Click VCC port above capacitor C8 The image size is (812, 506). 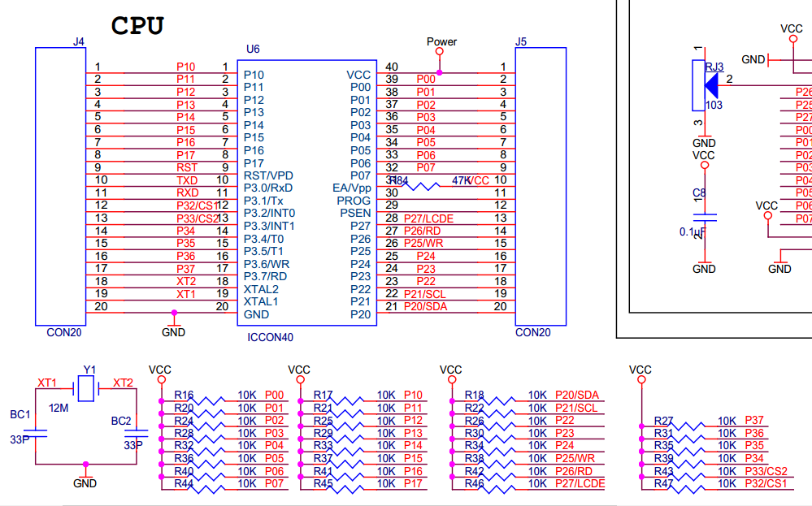point(704,160)
